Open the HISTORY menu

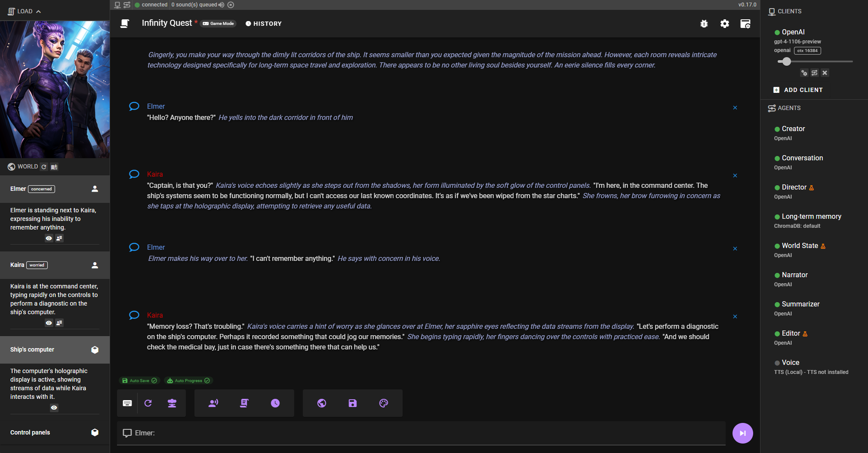pyautogui.click(x=263, y=24)
